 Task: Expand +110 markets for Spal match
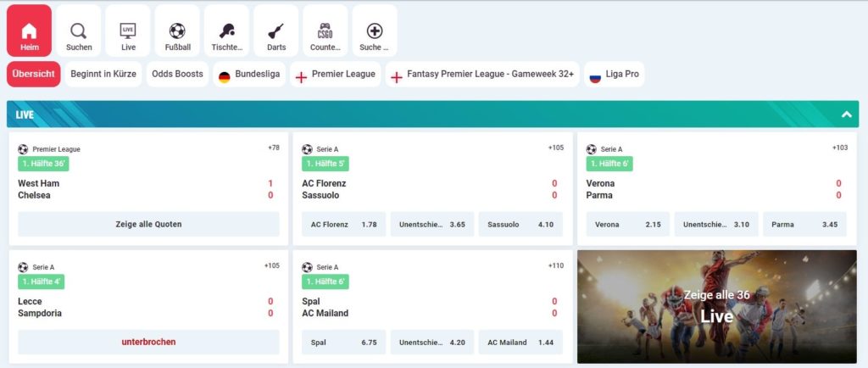coord(556,265)
